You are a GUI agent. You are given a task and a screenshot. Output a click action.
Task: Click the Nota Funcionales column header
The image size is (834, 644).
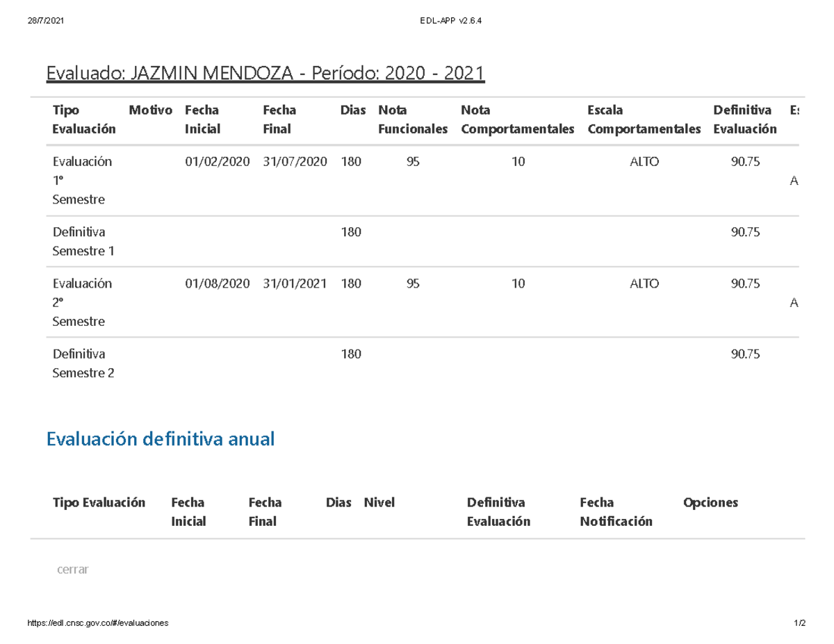(412, 119)
